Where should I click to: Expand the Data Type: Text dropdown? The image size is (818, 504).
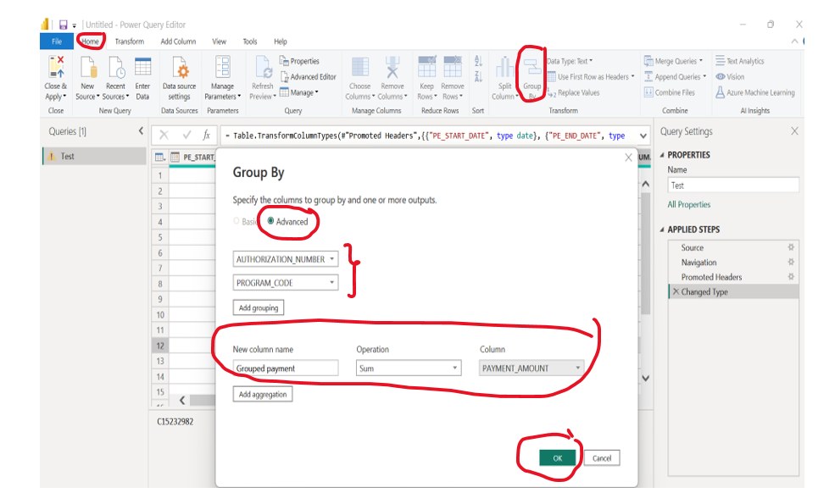coord(570,61)
